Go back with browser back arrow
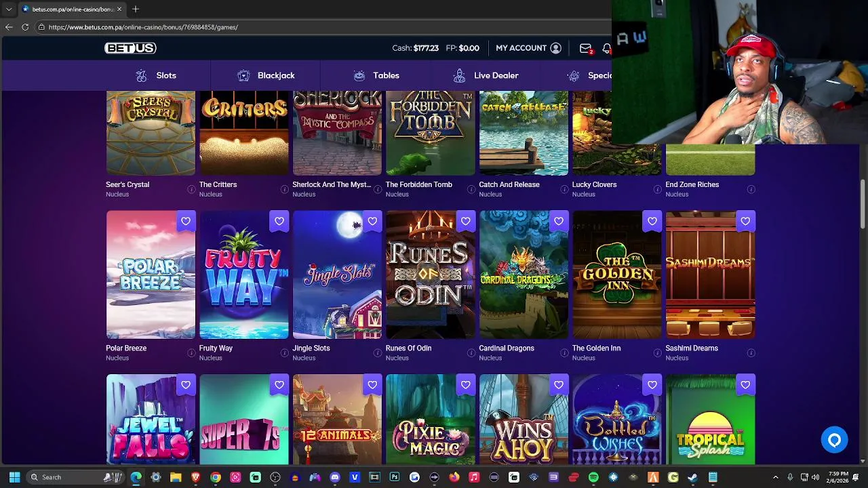868x488 pixels. (9, 27)
